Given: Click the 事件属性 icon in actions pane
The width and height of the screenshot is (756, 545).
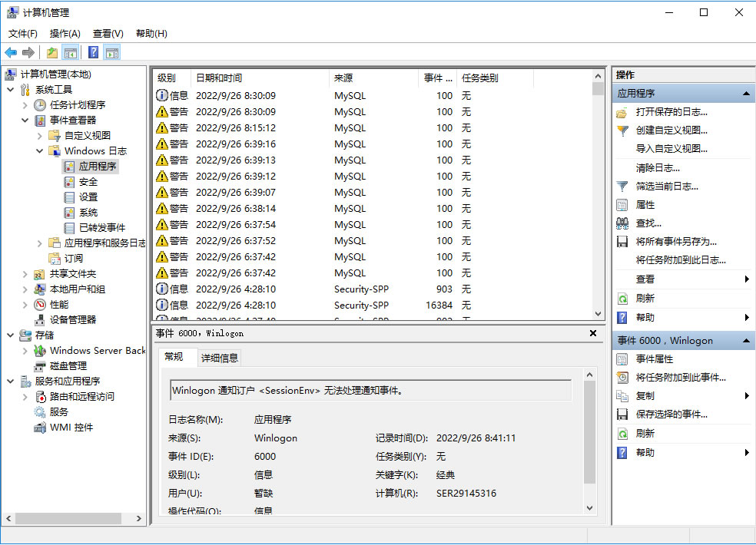Looking at the screenshot, I should pos(622,359).
